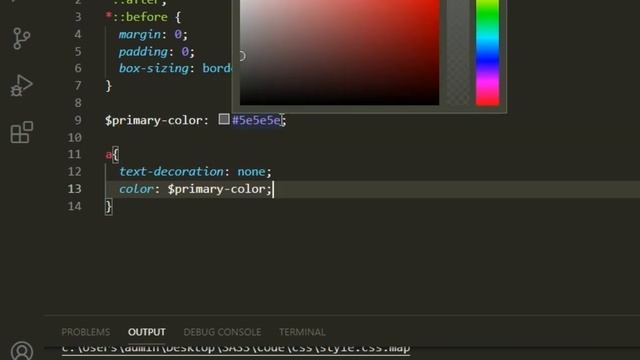Click the #5e5e5e hex value
This screenshot has height=360, width=640.
tap(257, 120)
